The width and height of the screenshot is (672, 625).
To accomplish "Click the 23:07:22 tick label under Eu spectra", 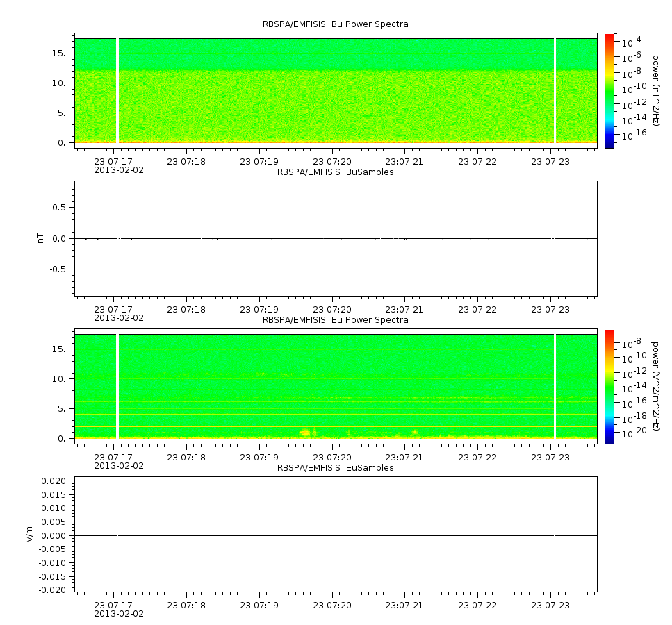I will tap(477, 458).
